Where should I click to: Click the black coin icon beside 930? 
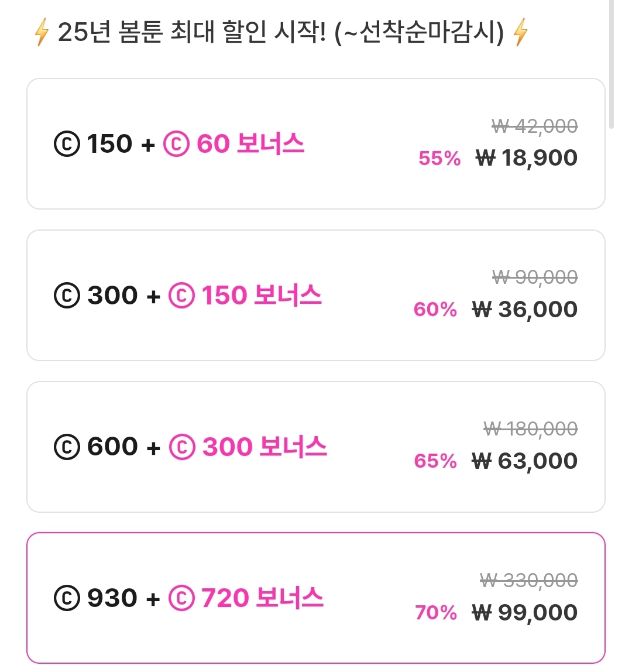pyautogui.click(x=67, y=598)
